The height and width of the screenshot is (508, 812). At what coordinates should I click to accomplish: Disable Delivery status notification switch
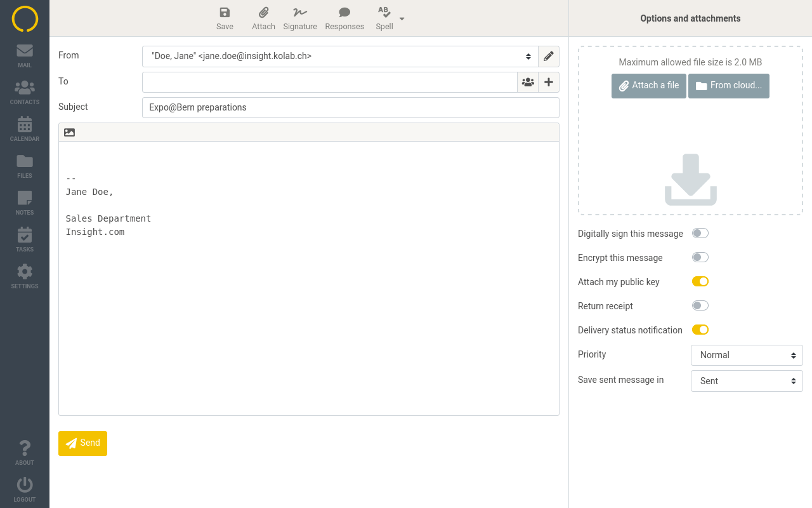tap(700, 330)
